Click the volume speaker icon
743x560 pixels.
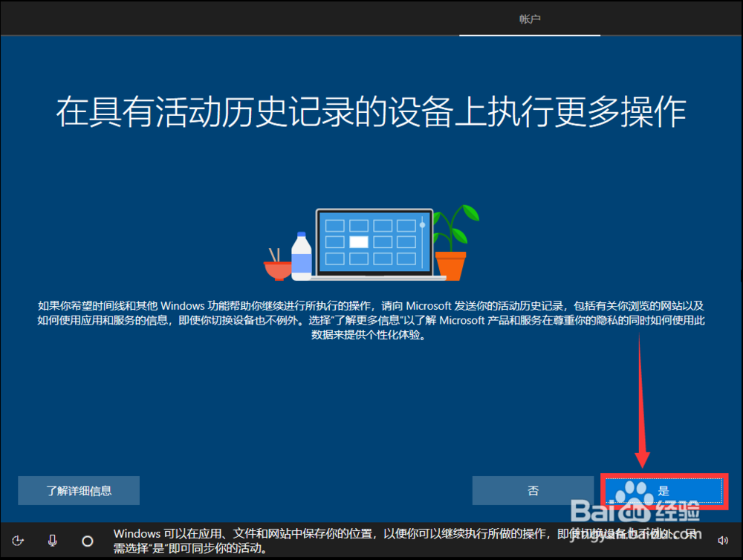click(723, 541)
